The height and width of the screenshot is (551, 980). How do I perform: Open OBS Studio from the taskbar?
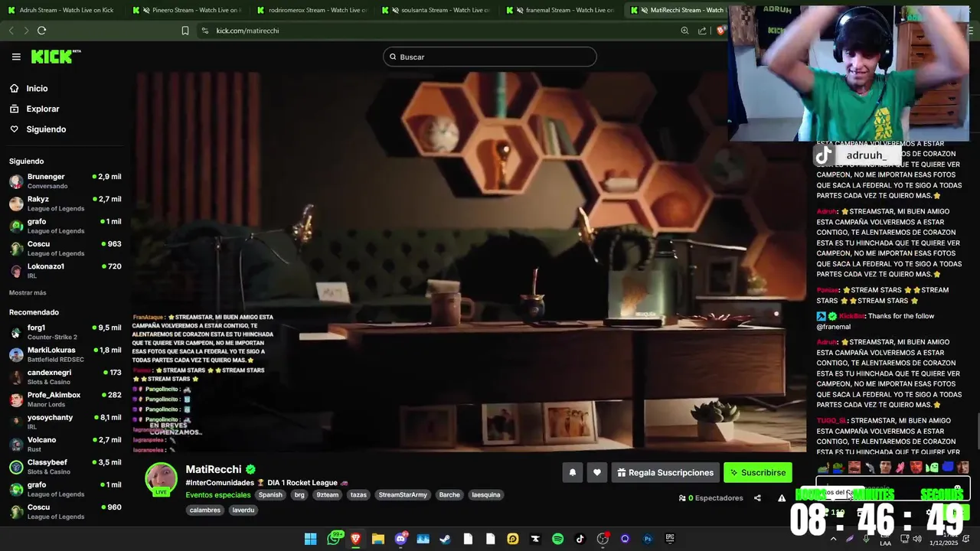(603, 539)
